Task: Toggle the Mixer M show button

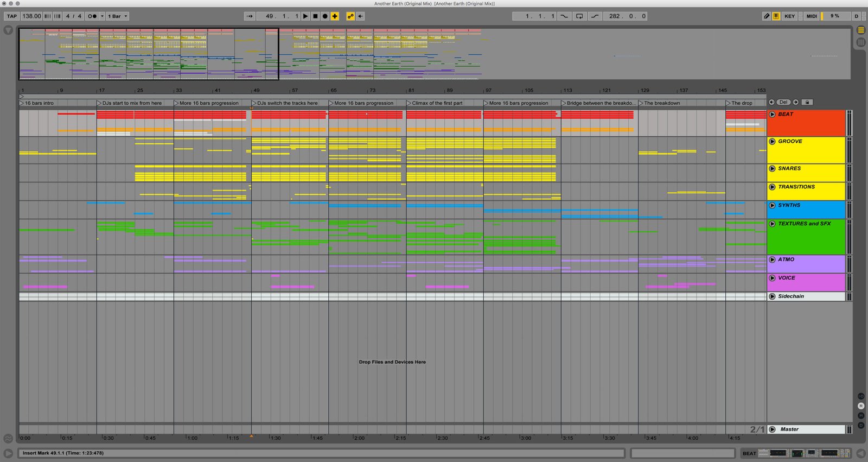Action: 861,416
